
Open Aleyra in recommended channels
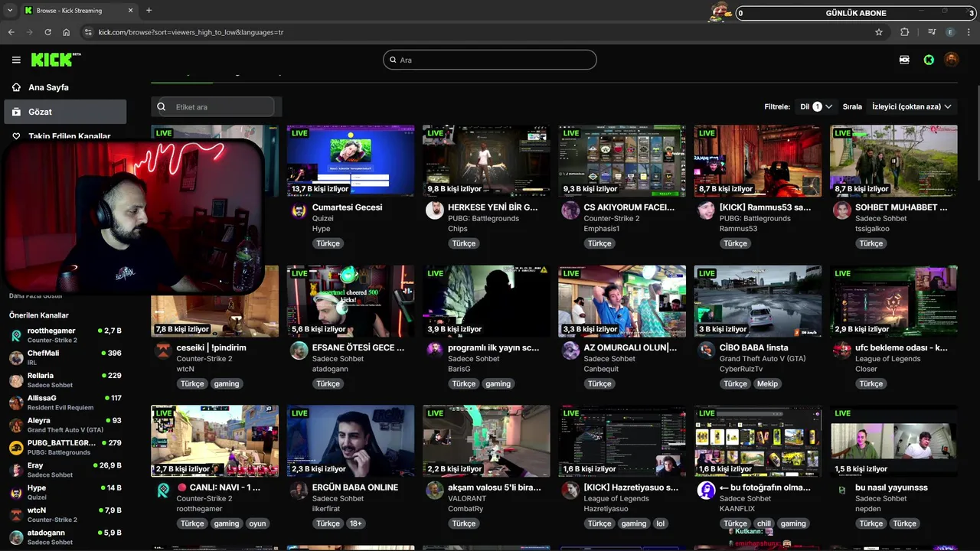(65, 425)
